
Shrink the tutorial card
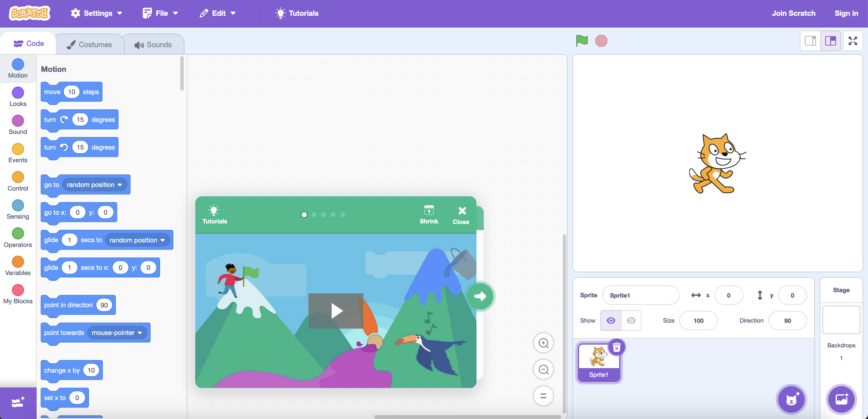pyautogui.click(x=429, y=215)
